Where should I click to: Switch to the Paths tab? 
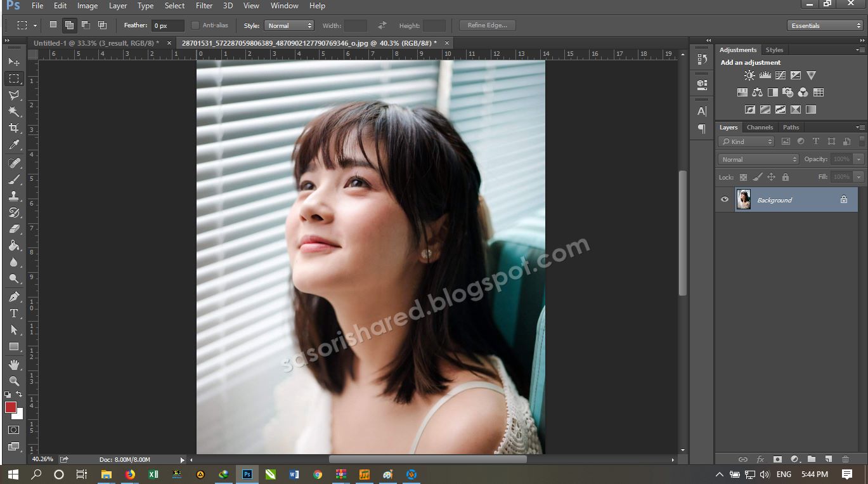click(791, 128)
